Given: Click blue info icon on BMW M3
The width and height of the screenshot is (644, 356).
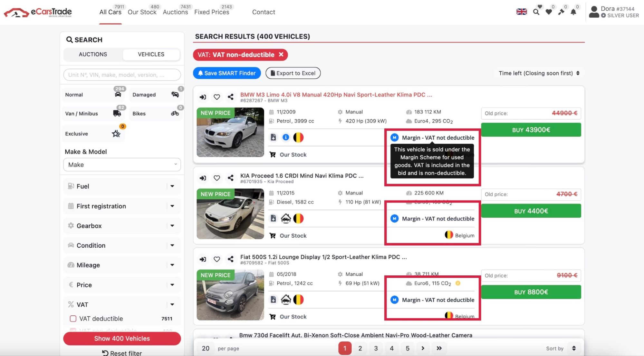Looking at the screenshot, I should (286, 137).
